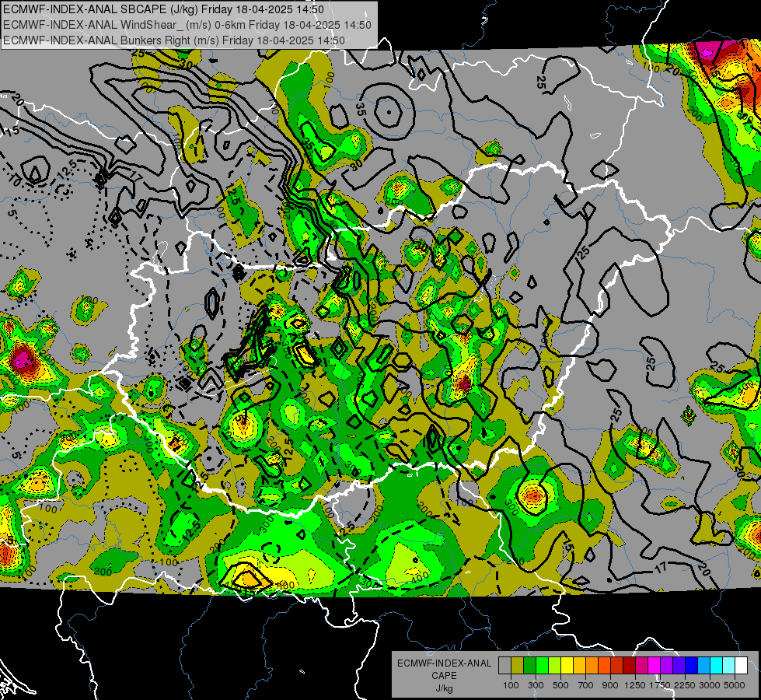Click the 2250 value on the legend
Viewport: 761px width, 700px height.
pos(685,685)
